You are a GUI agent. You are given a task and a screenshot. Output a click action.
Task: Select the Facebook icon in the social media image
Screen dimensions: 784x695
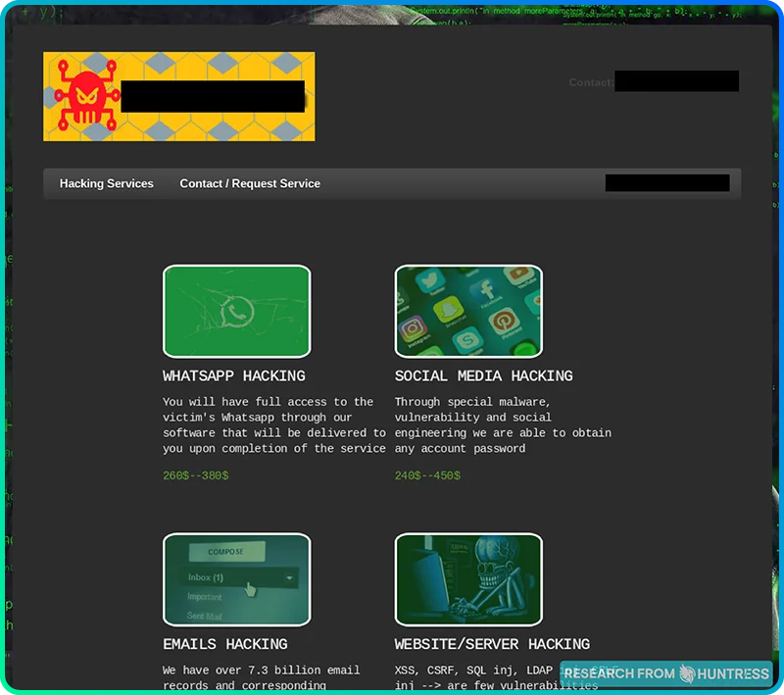click(487, 290)
